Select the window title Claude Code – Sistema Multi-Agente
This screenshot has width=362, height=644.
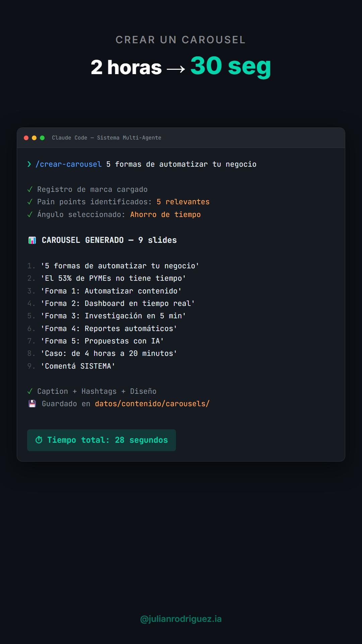(107, 138)
